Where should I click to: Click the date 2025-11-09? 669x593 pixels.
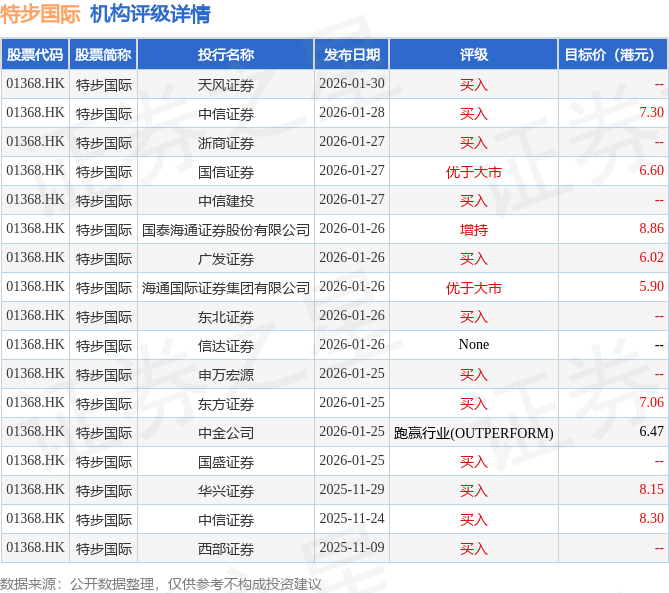pos(352,548)
